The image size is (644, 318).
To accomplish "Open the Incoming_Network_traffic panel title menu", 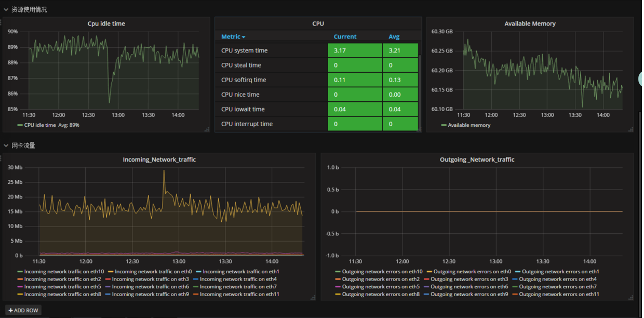I will [x=159, y=160].
